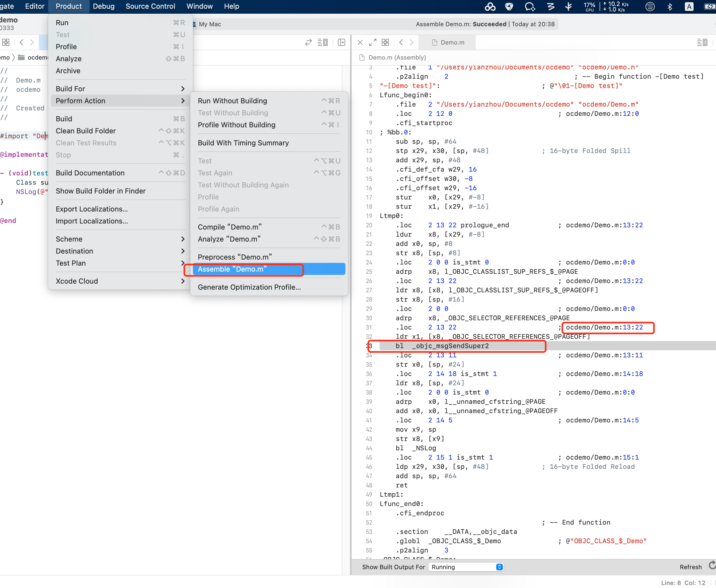The width and height of the screenshot is (716, 588).
Task: Choose the Build menu item
Action: [x=120, y=119]
